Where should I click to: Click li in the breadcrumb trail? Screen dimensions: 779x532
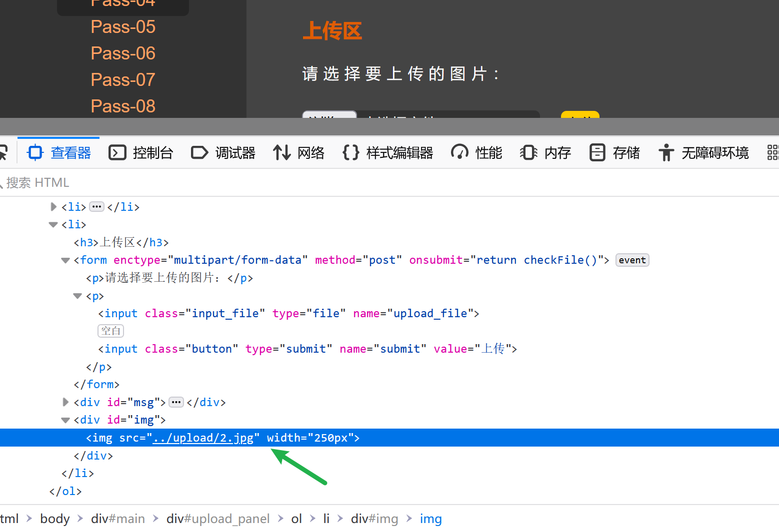click(326, 519)
